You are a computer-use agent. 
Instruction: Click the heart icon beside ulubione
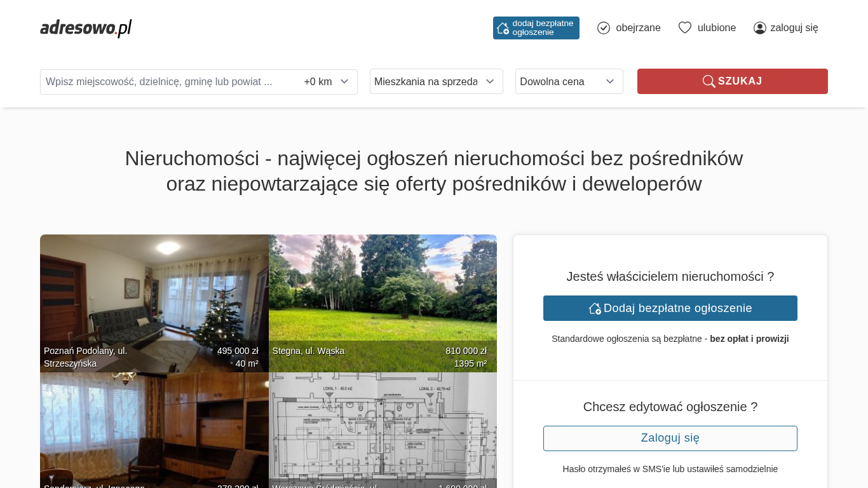click(684, 28)
